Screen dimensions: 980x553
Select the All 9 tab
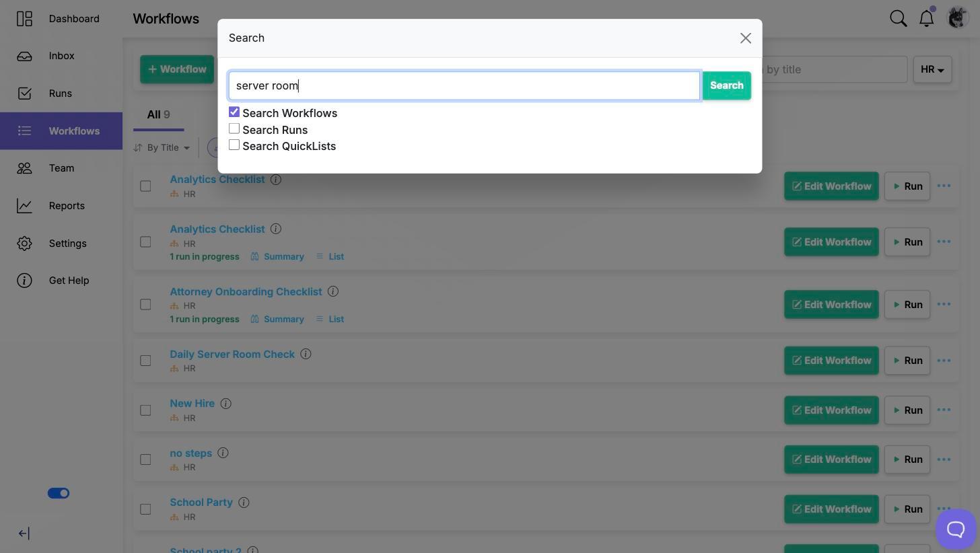(x=158, y=114)
